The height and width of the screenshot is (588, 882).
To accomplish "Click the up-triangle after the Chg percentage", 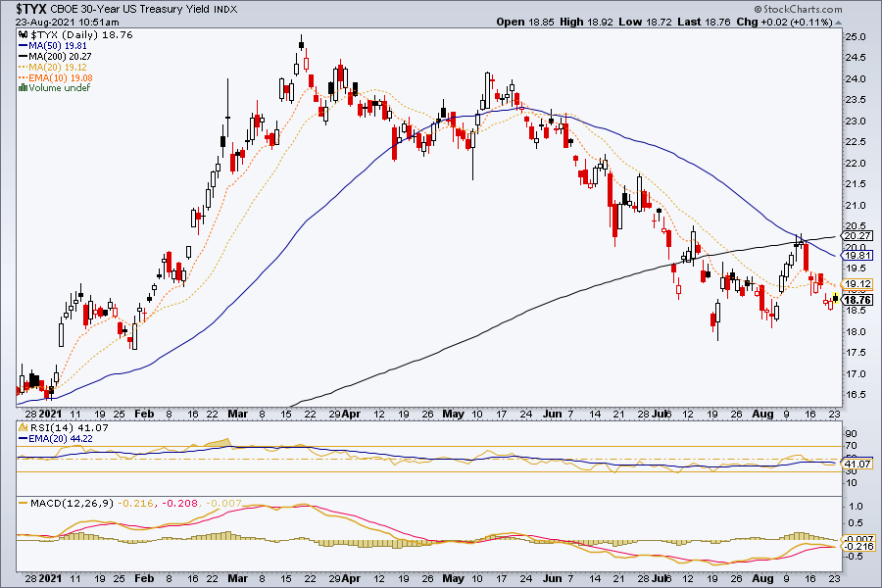I will tap(839, 23).
